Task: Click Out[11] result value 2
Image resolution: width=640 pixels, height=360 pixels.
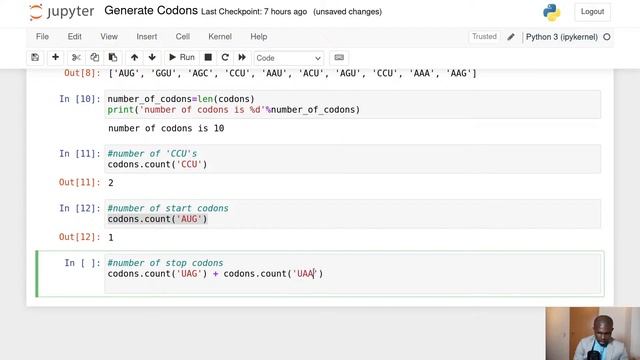Action: tap(111, 183)
